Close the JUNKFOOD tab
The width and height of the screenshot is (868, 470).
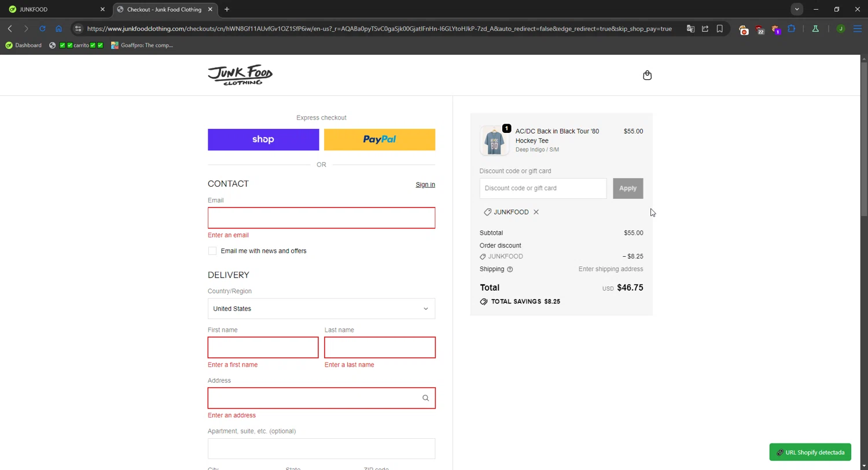point(102,9)
